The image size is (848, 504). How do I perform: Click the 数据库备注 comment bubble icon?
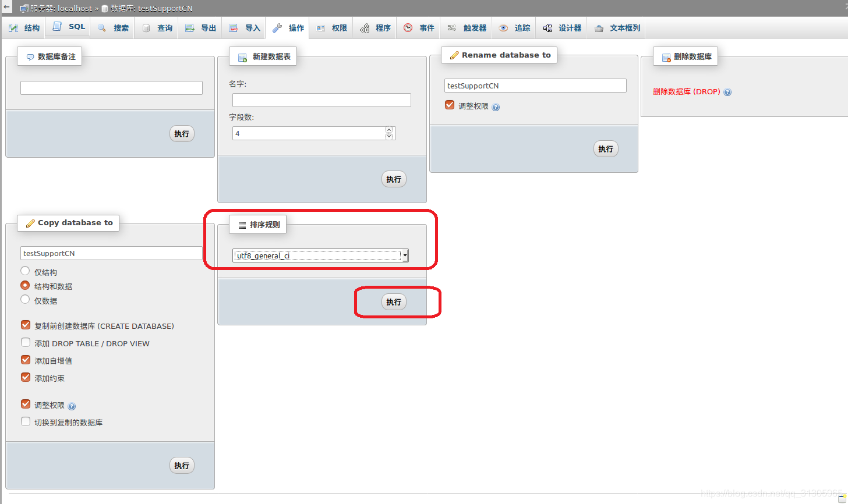(x=30, y=57)
